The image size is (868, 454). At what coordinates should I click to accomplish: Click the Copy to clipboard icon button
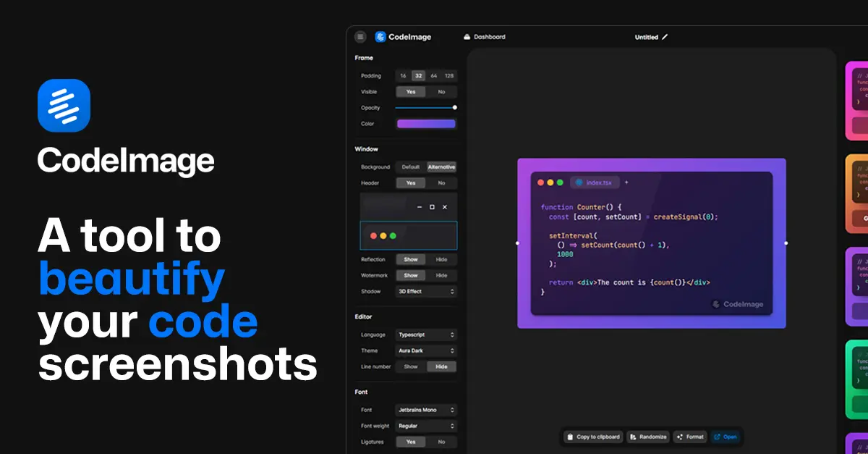tap(571, 437)
